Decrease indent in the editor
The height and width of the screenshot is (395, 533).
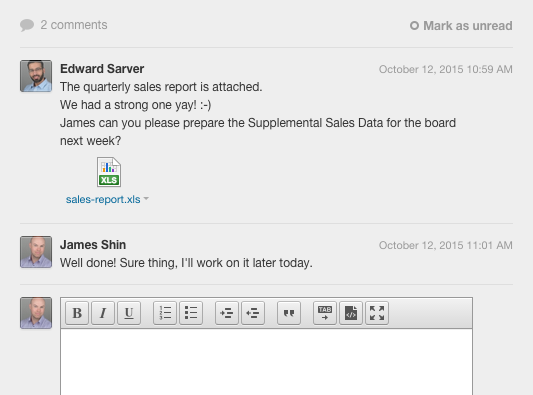253,313
